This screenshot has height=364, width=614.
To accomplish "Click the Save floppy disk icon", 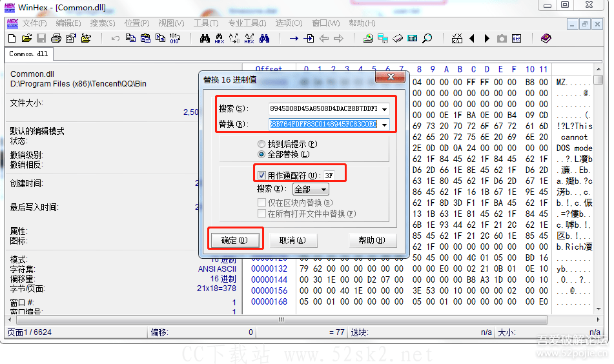I will (41, 38).
